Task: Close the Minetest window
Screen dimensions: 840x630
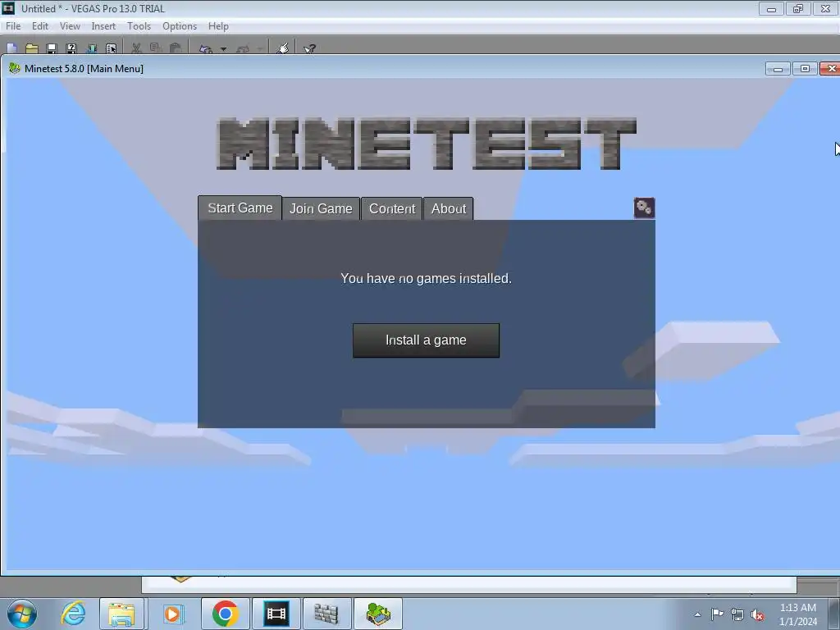Action: [830, 69]
